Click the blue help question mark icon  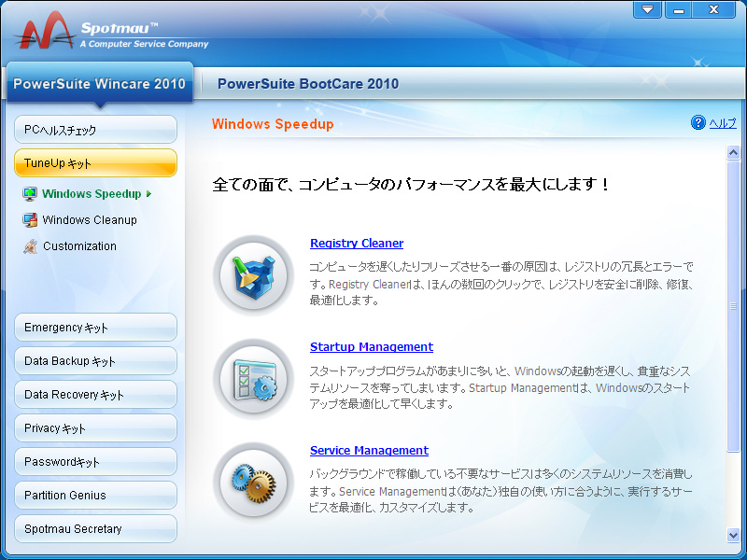[x=698, y=123]
